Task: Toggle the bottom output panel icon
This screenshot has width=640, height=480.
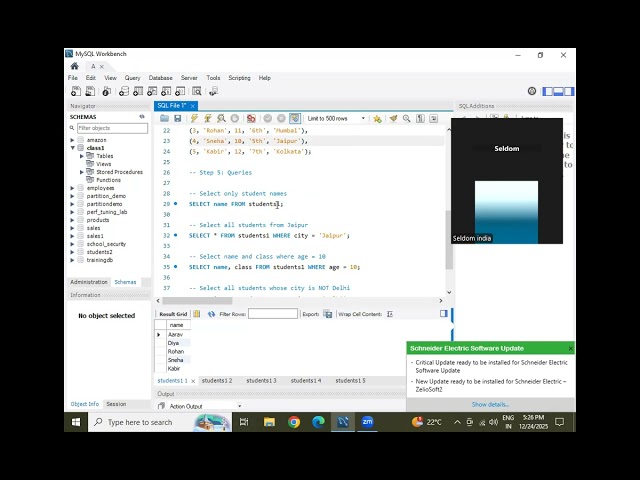Action: click(558, 91)
